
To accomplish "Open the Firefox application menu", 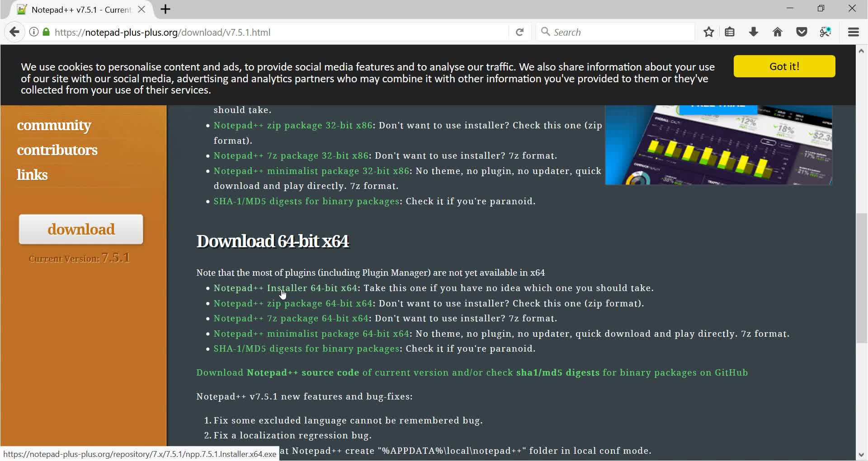I will 854,32.
